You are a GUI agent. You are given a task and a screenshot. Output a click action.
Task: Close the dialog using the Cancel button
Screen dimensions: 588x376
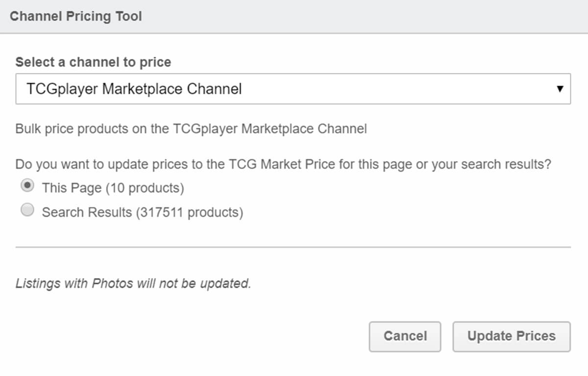point(405,336)
